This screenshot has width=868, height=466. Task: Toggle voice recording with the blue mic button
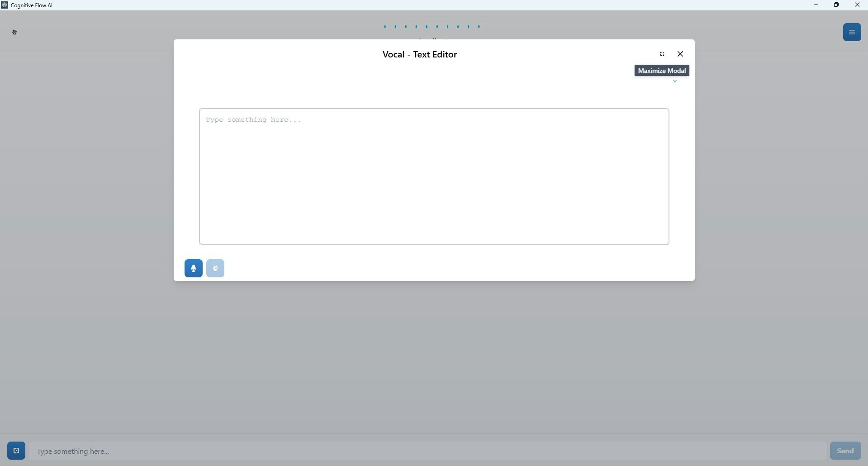tap(193, 268)
